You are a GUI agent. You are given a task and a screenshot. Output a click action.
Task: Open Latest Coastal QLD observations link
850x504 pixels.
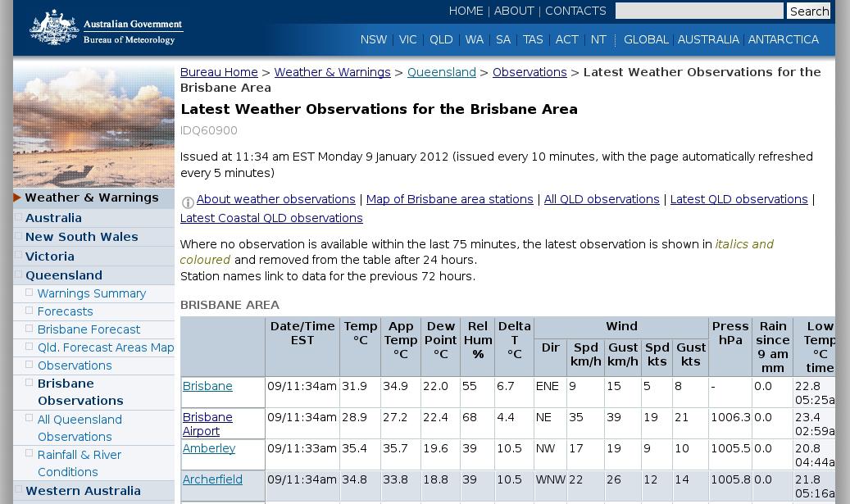click(271, 218)
